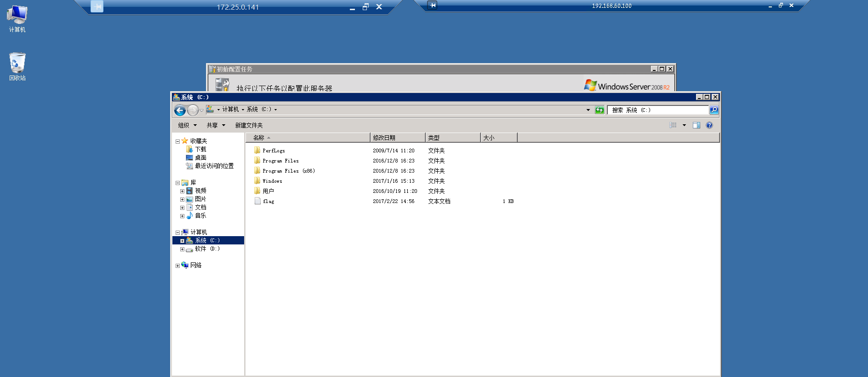Expand the 音乐 library node
This screenshot has height=377, width=868.
[182, 216]
